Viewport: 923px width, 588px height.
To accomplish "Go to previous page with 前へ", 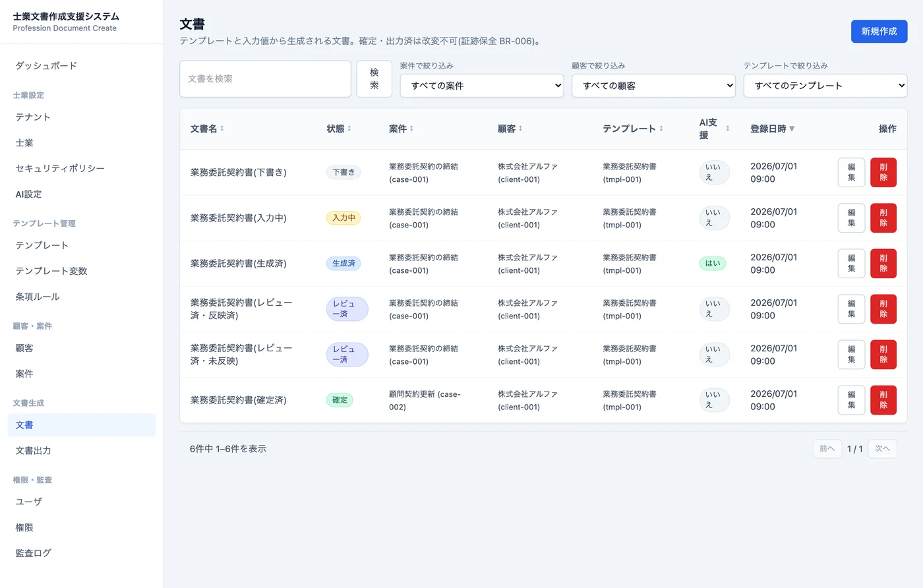I will 827,449.
